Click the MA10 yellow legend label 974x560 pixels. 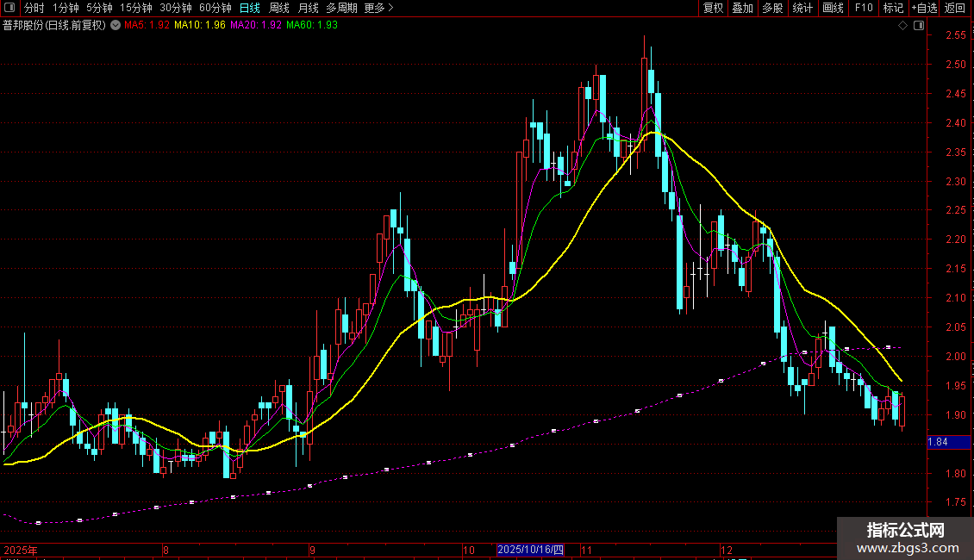199,25
